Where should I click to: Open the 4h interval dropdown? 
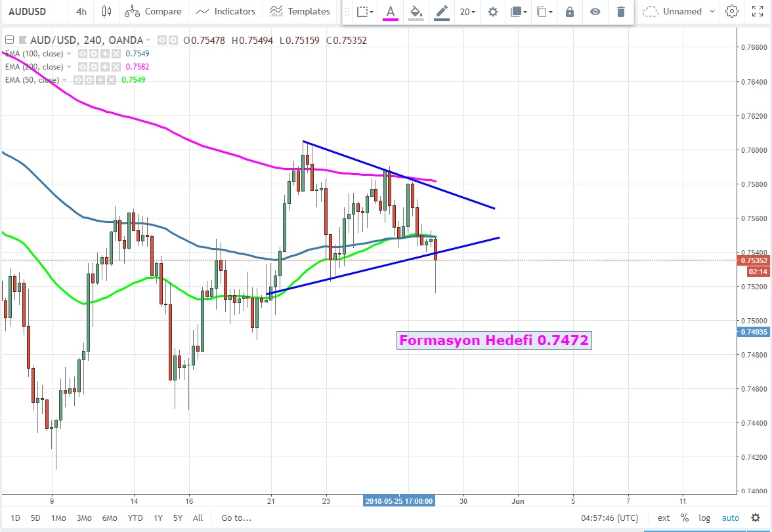pyautogui.click(x=81, y=11)
